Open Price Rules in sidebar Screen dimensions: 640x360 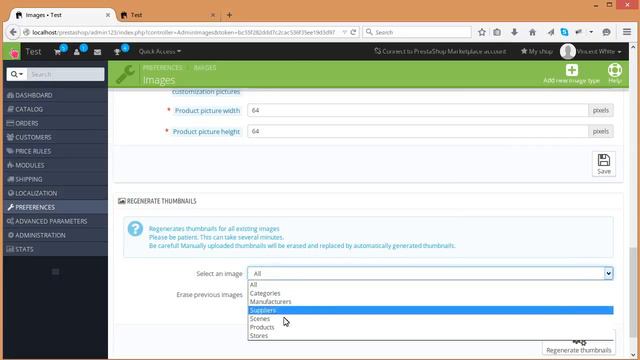click(x=56, y=151)
